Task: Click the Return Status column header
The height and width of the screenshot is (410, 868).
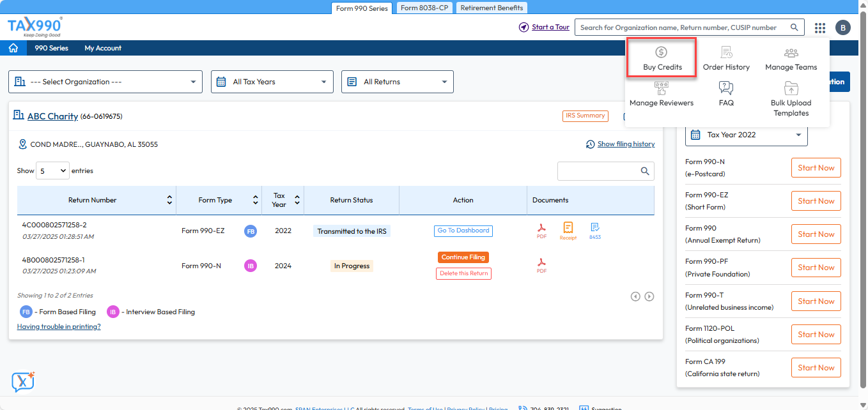Action: (352, 200)
